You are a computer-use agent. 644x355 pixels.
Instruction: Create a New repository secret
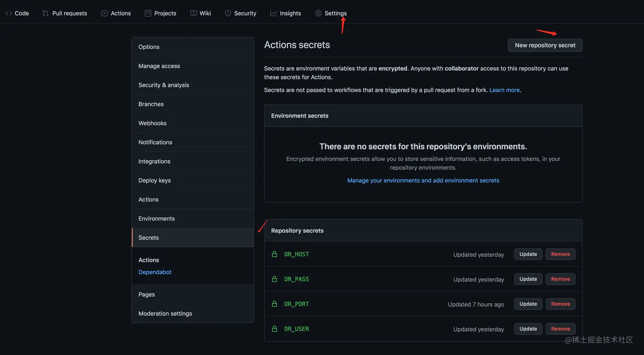point(545,45)
